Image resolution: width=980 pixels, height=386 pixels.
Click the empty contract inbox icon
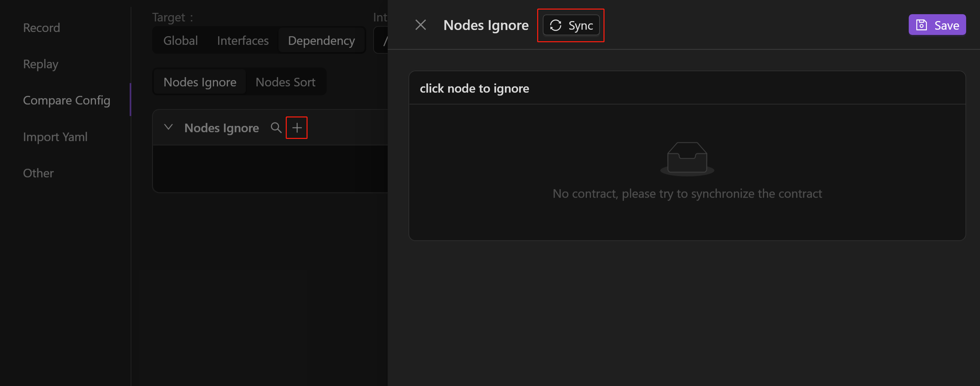pyautogui.click(x=687, y=159)
